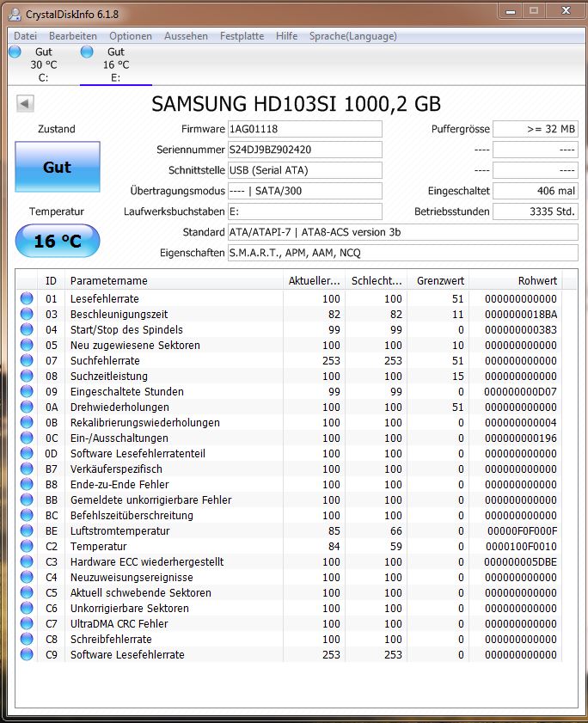
Task: Click the blue Gut health status button
Action: tap(58, 167)
